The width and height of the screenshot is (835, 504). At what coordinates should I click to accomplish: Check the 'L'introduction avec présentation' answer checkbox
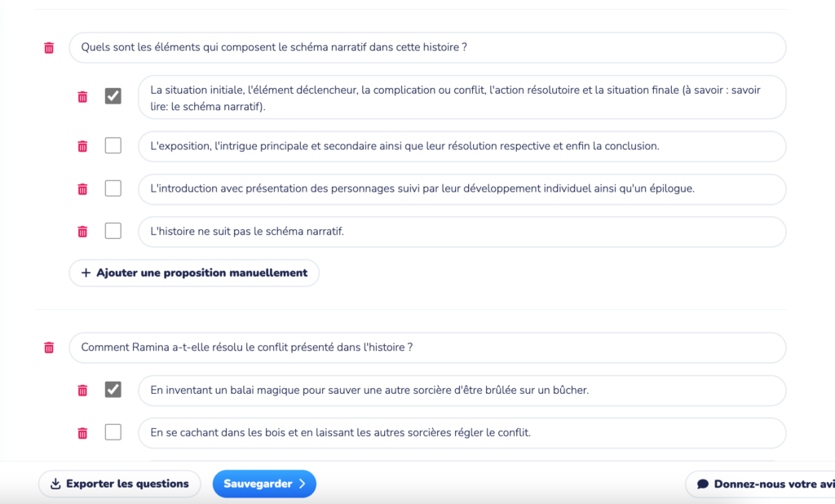(x=113, y=188)
